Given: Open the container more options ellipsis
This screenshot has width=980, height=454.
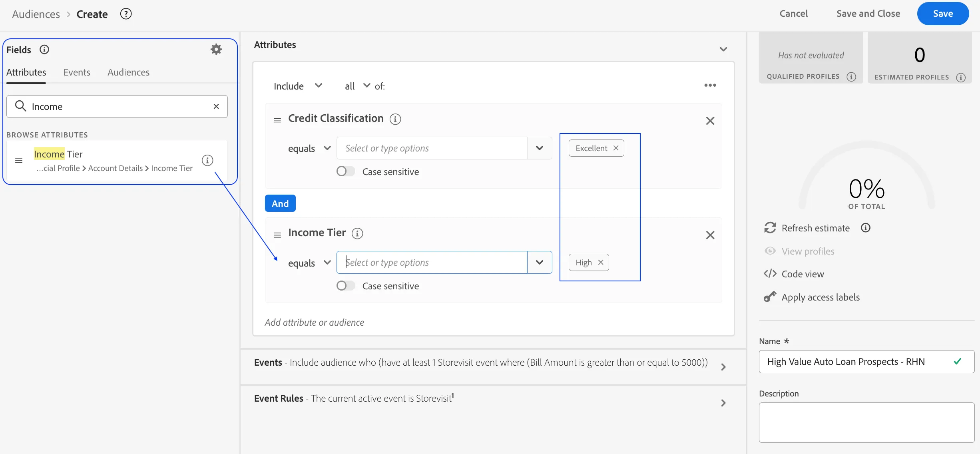Looking at the screenshot, I should pos(710,85).
